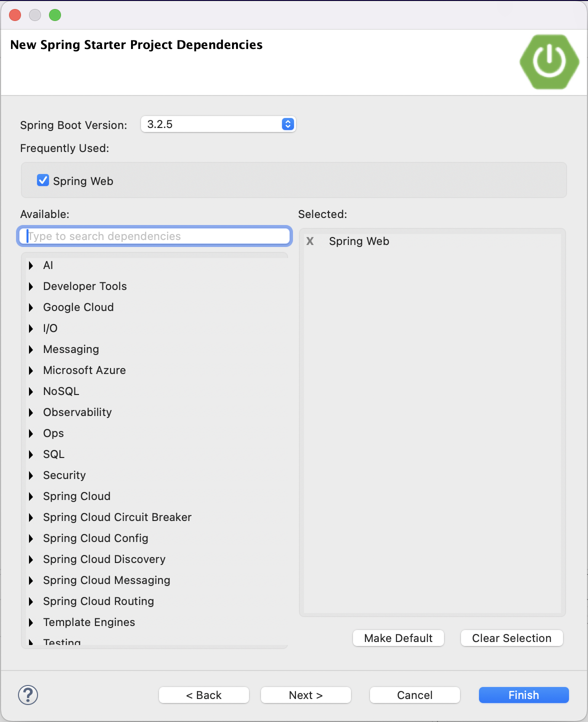The image size is (588, 722).
Task: Focus the search dependencies field
Action: 154,236
